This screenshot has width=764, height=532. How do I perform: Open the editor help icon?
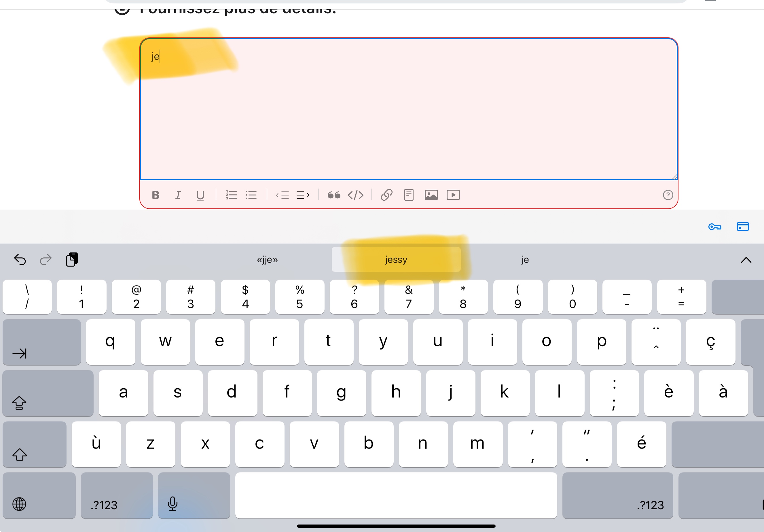[668, 195]
